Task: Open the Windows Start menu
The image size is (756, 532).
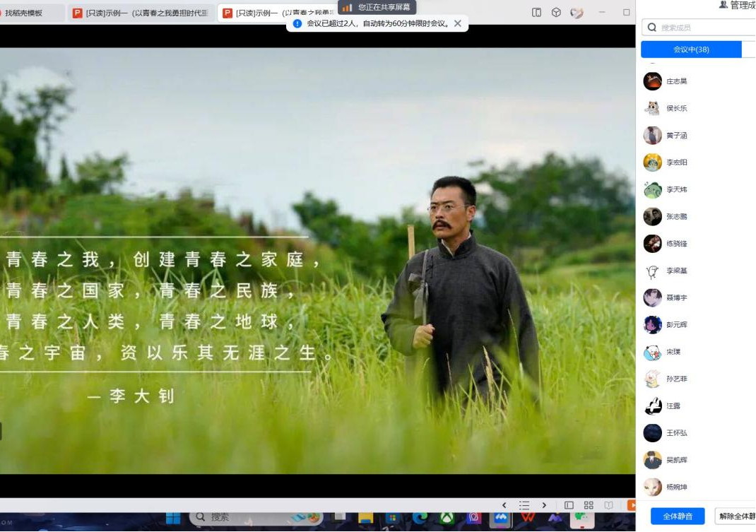Action: click(173, 518)
